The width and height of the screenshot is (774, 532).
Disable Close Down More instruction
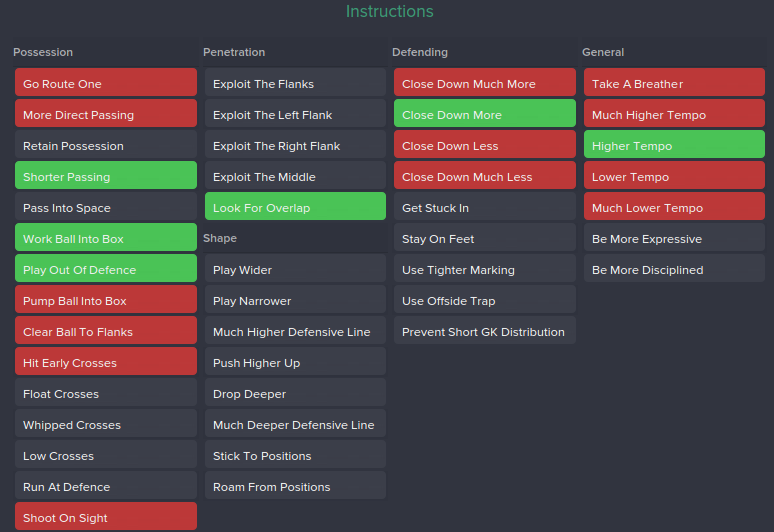(485, 114)
